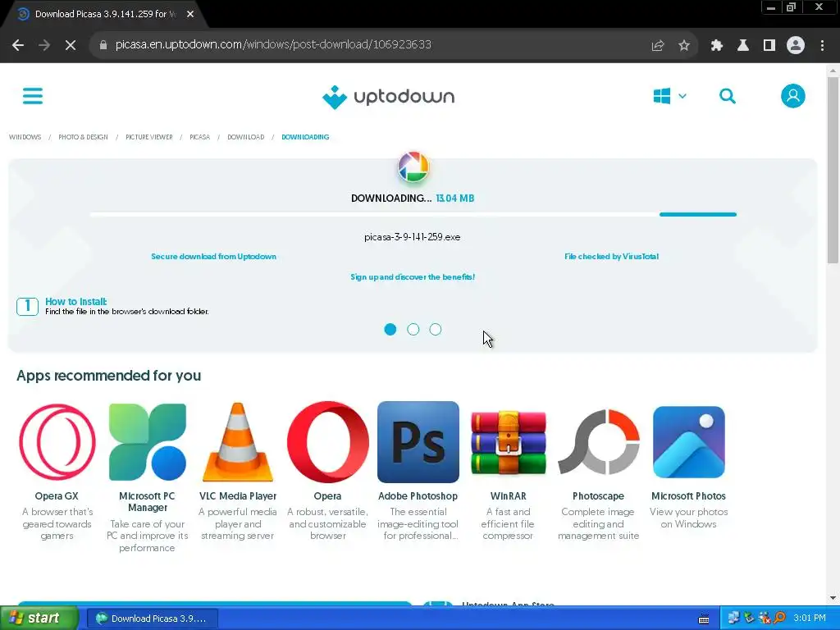Stop loading the page

pos(71,45)
